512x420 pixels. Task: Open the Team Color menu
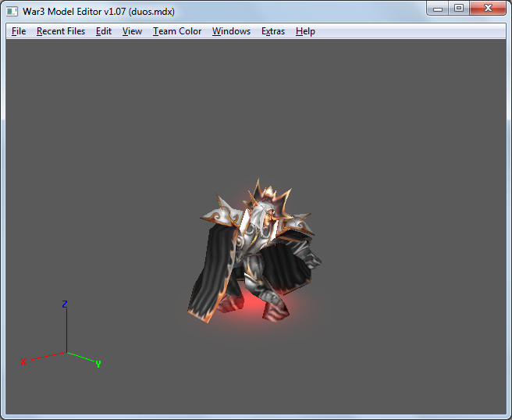pos(177,31)
